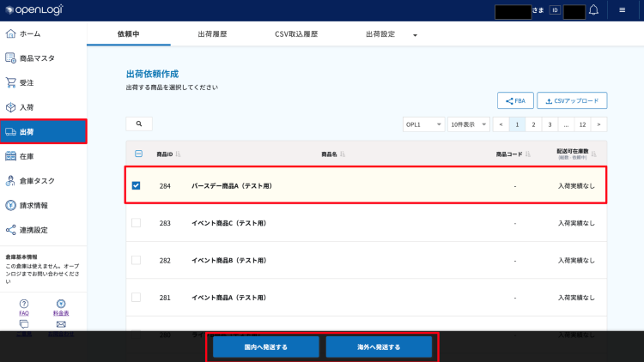Click 海外へ発送する button
This screenshot has width=644, height=362.
(379, 347)
